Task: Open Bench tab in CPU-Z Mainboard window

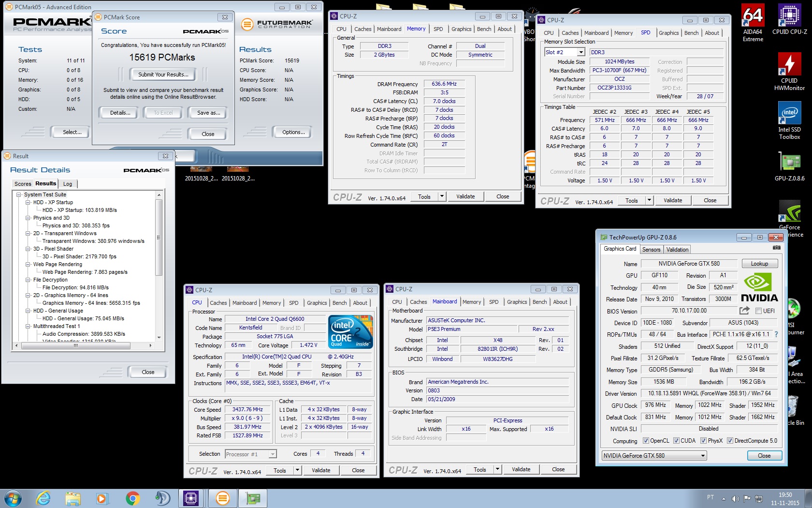Action: pyautogui.click(x=539, y=302)
